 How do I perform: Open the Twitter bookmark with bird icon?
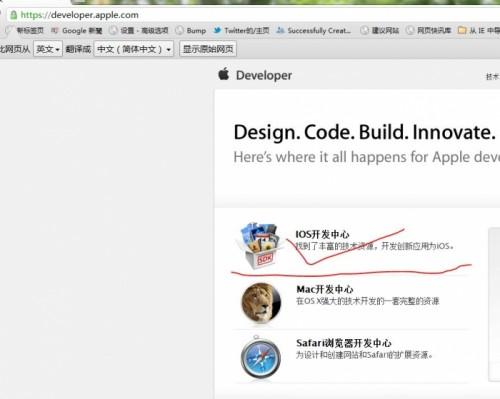tap(241, 31)
